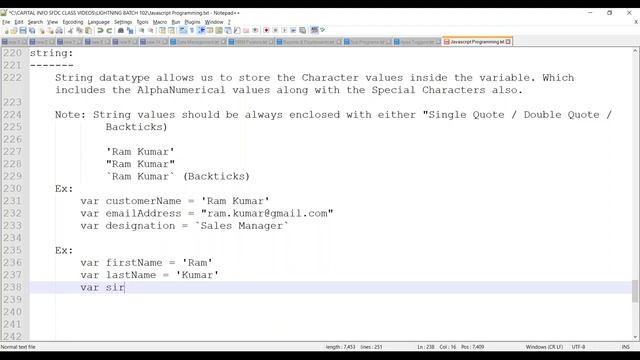640x360 pixels.
Task: Toggle Show all characters button
Action: pos(192,31)
